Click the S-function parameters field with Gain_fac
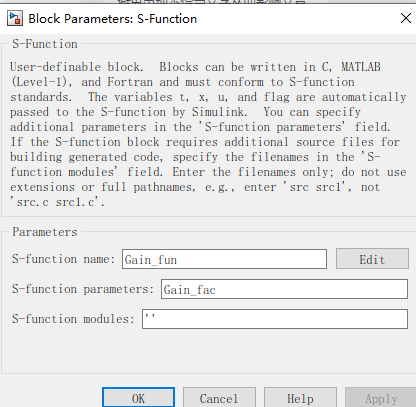This screenshot has height=407, width=416. click(x=284, y=289)
